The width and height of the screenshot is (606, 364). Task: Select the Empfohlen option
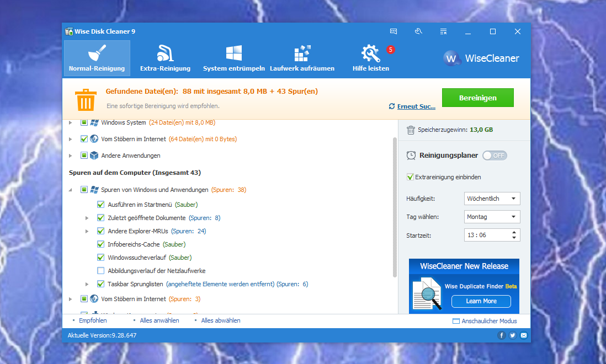pos(93,320)
